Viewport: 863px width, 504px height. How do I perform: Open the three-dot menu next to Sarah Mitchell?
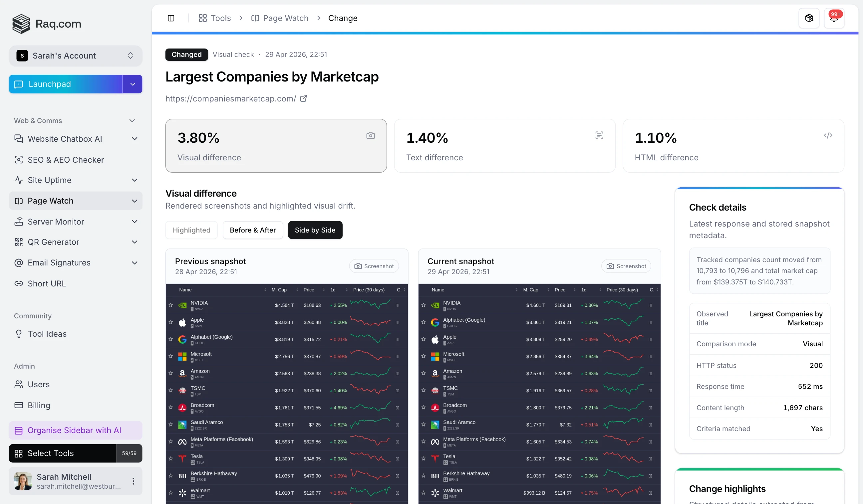tap(133, 481)
